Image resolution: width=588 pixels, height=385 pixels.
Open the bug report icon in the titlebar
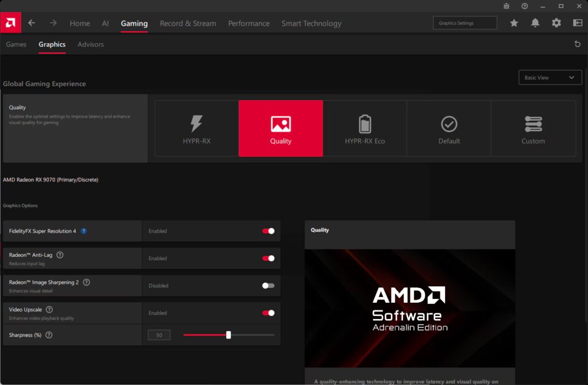pyautogui.click(x=506, y=6)
